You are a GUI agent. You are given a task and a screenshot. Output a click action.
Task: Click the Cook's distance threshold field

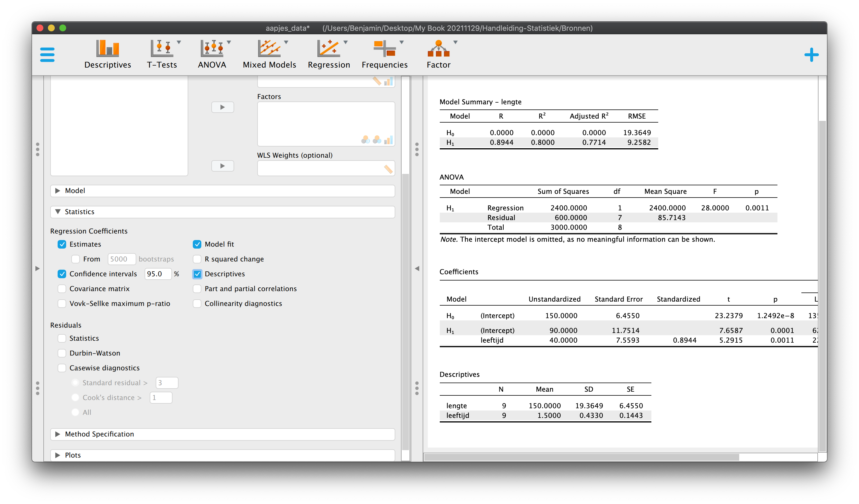click(x=161, y=398)
